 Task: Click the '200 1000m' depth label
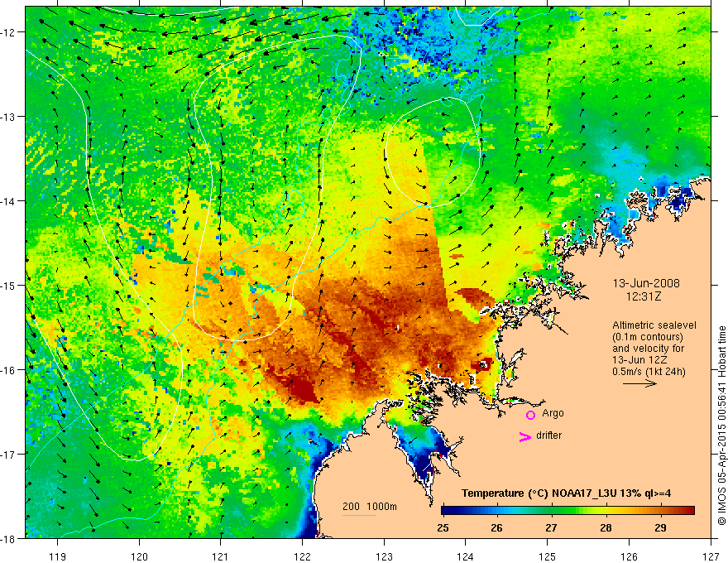370,507
